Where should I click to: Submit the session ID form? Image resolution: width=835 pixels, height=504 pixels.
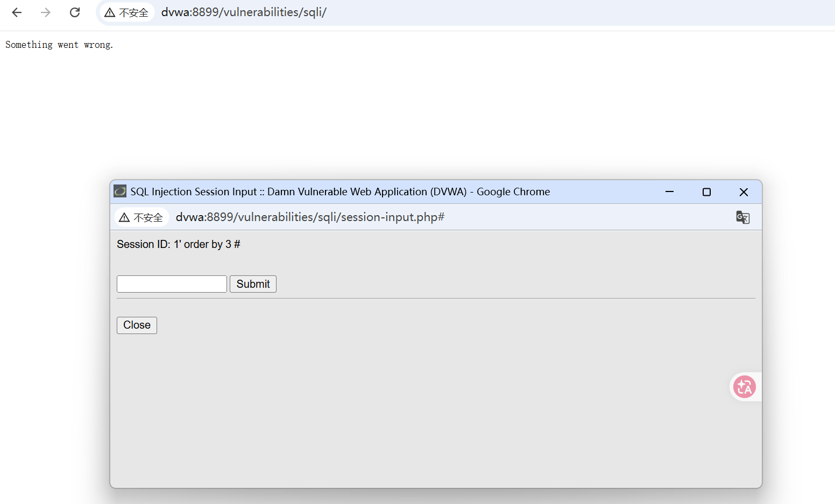pos(253,284)
